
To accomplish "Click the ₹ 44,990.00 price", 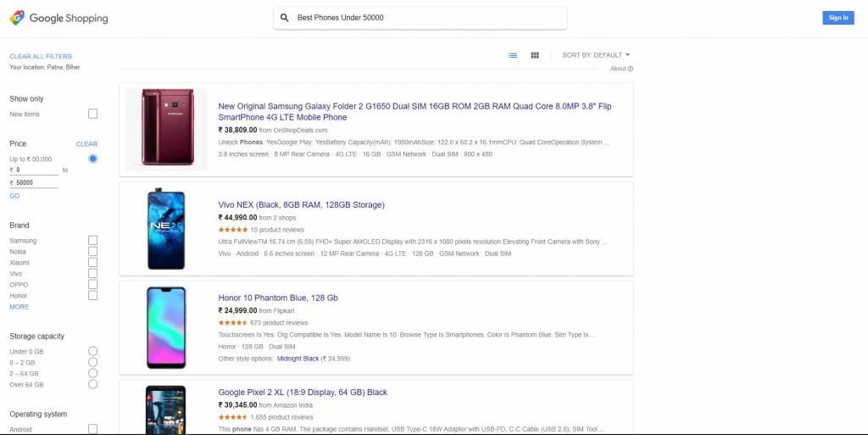I will coord(237,217).
